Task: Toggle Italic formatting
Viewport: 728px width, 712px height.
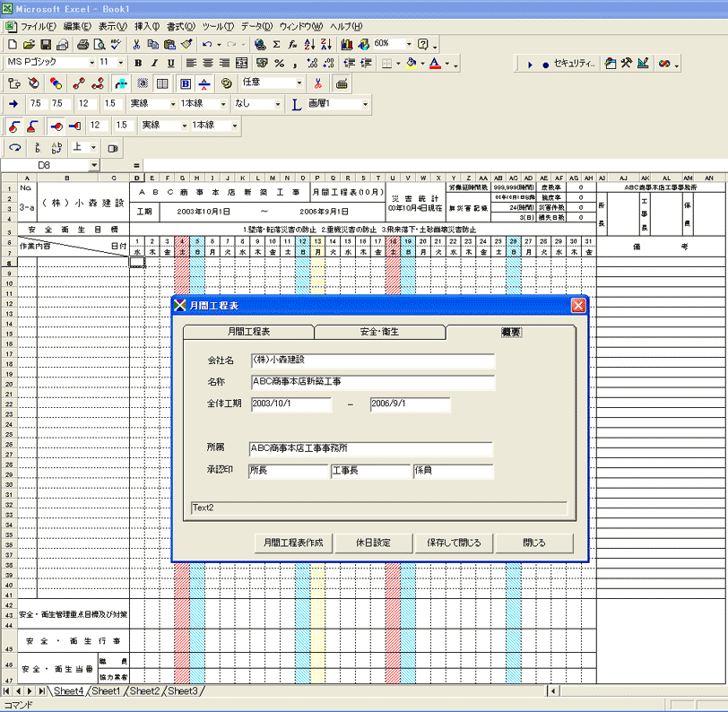Action: 154,63
